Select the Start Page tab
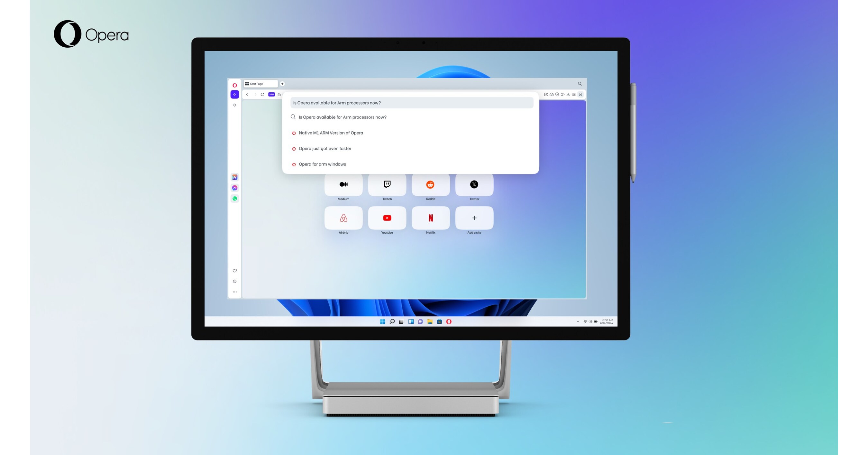The height and width of the screenshot is (455, 868). pyautogui.click(x=260, y=83)
